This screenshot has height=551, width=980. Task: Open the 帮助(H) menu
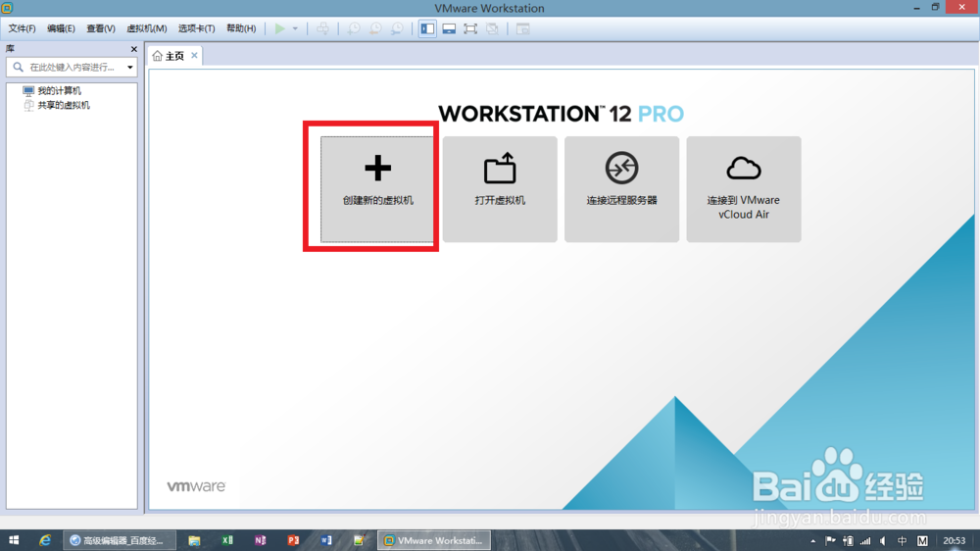pos(241,28)
